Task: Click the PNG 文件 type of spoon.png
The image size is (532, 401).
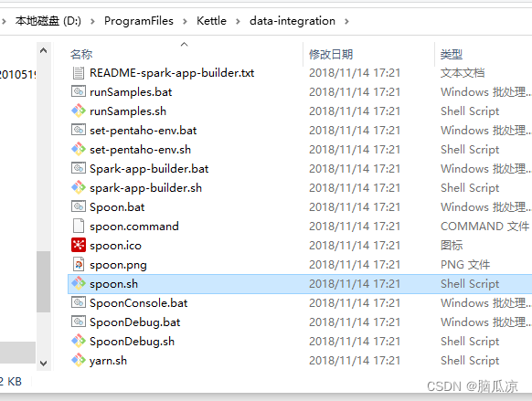Action: pos(465,264)
